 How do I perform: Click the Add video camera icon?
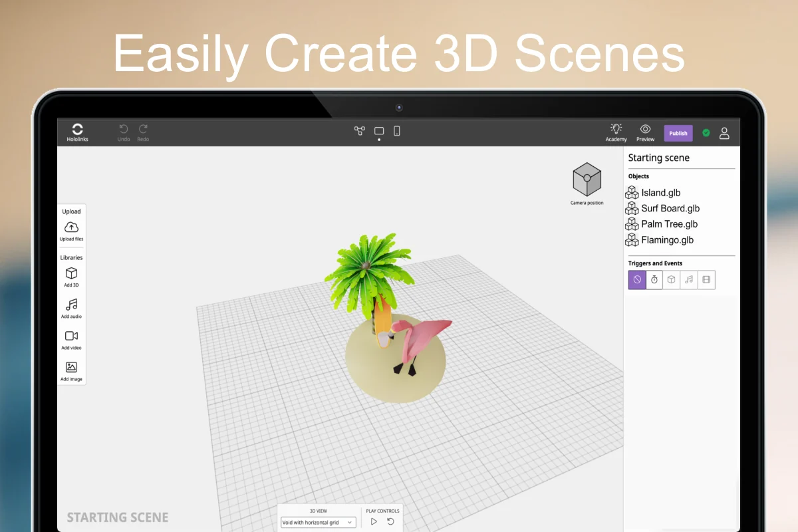pyautogui.click(x=71, y=336)
